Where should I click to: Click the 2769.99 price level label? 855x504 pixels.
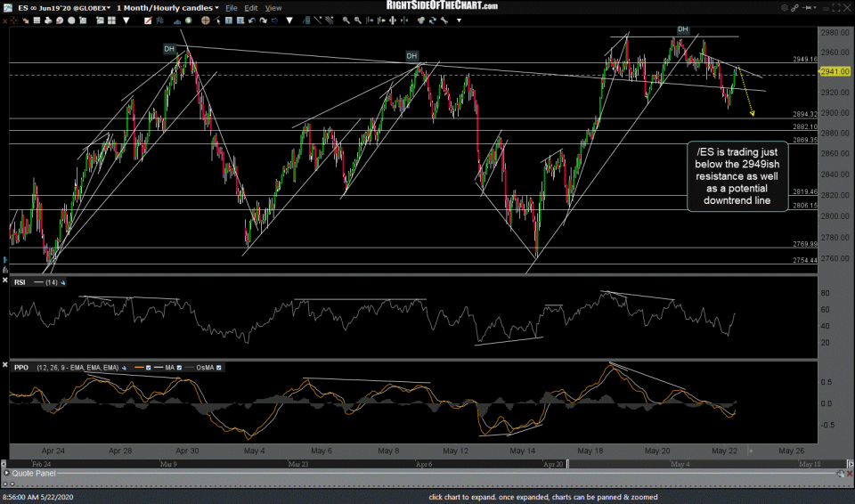[x=805, y=244]
